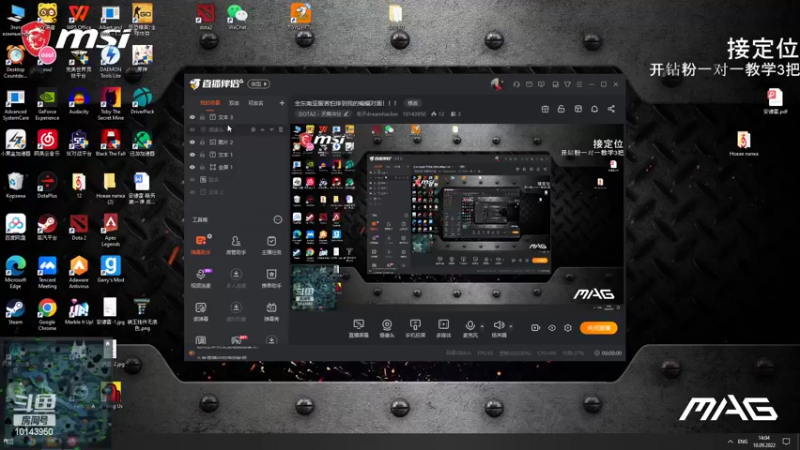
Task: Select the 全屏 1 layer row
Action: click(x=236, y=167)
